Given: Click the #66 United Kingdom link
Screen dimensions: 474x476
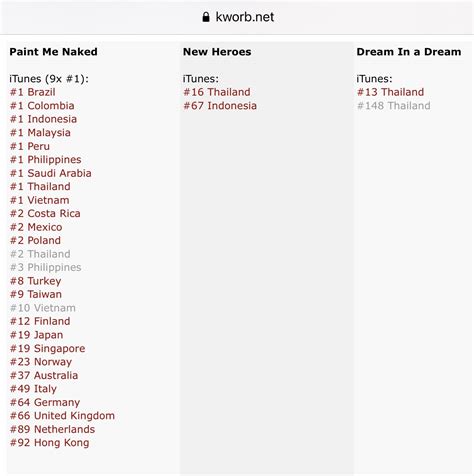Looking at the screenshot, I should click(62, 416).
